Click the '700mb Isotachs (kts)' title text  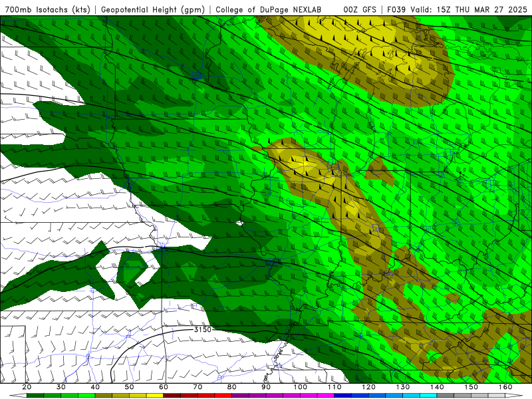[x=47, y=9]
